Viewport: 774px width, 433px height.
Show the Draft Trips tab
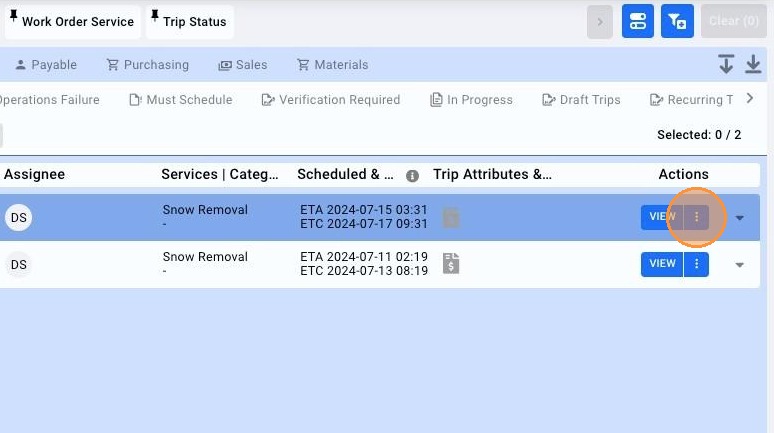point(581,100)
